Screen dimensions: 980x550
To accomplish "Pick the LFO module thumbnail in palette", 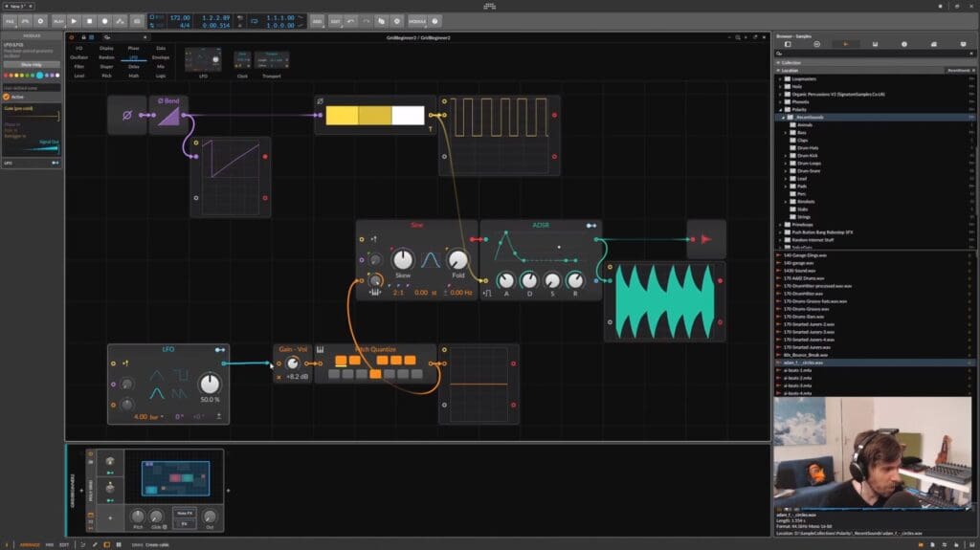I will [x=203, y=59].
